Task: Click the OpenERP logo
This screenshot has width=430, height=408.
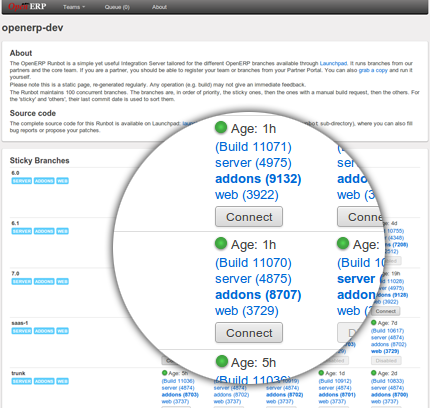Action: coord(27,6)
